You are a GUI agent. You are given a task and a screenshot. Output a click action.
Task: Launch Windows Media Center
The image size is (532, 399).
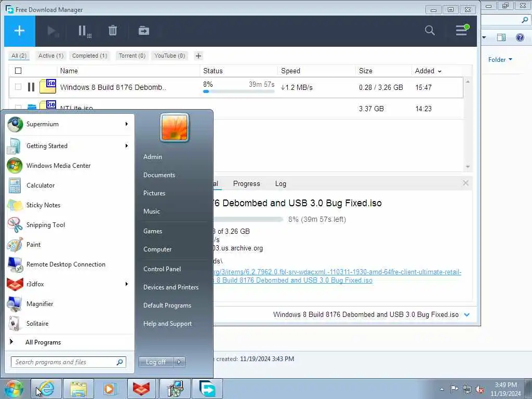pos(70,166)
